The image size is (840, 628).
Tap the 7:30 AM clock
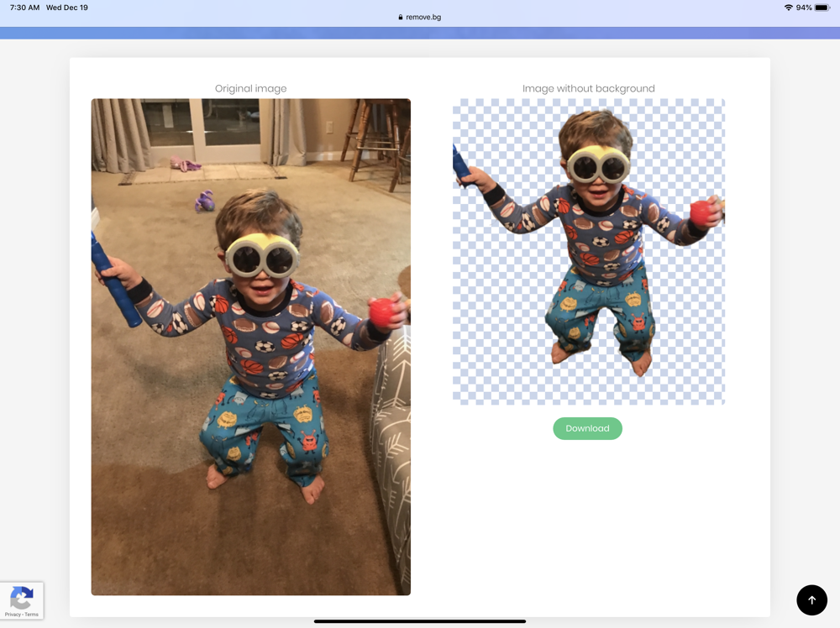[x=24, y=8]
